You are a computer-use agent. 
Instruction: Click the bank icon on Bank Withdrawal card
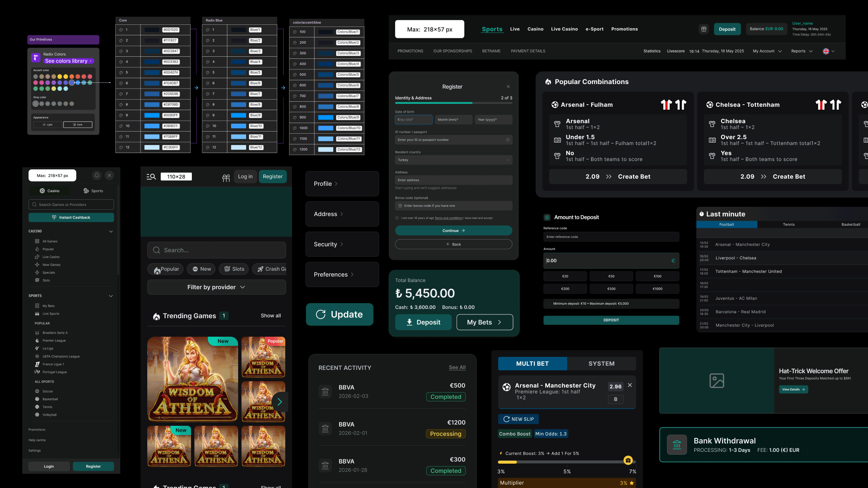pos(677,445)
